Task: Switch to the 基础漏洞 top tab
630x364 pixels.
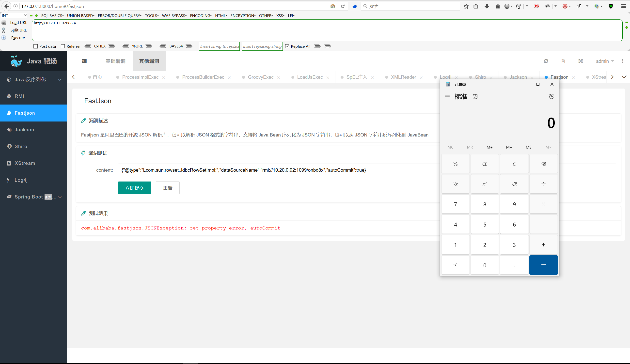Action: pyautogui.click(x=115, y=61)
